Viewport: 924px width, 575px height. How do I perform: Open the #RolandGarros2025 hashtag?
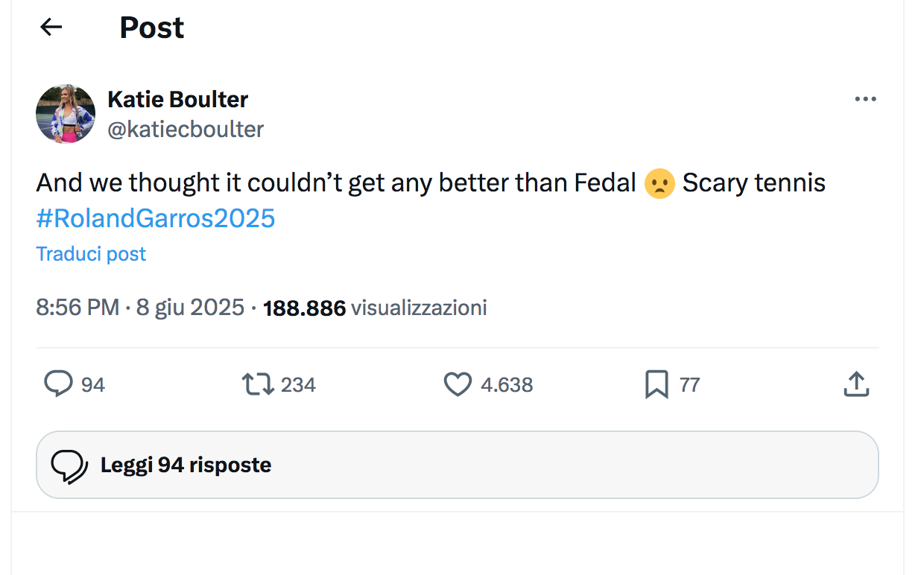pyautogui.click(x=156, y=218)
